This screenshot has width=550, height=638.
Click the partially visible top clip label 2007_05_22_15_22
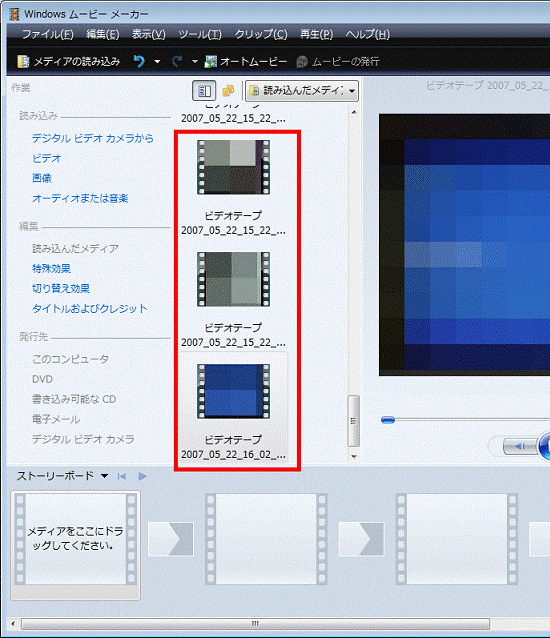coord(233,118)
